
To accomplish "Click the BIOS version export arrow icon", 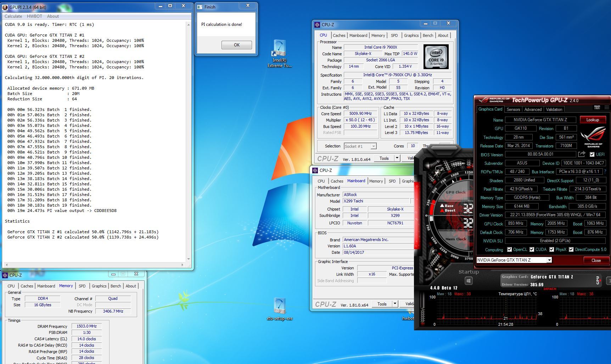I will tap(582, 154).
